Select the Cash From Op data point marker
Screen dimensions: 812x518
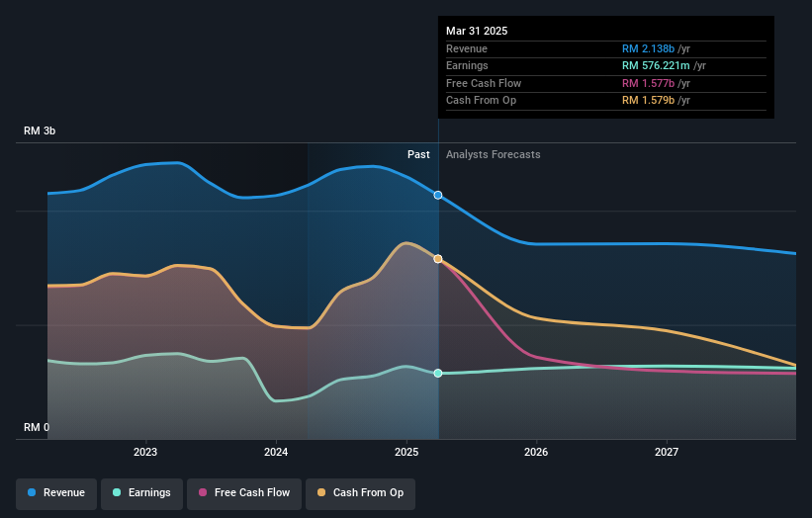pyautogui.click(x=438, y=259)
